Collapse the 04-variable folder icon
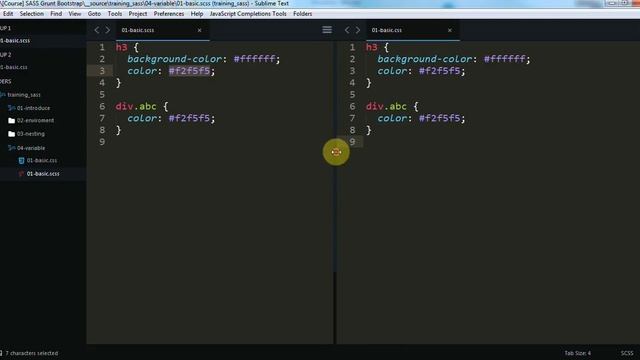Viewport: 640px width, 360px height. coord(11,148)
